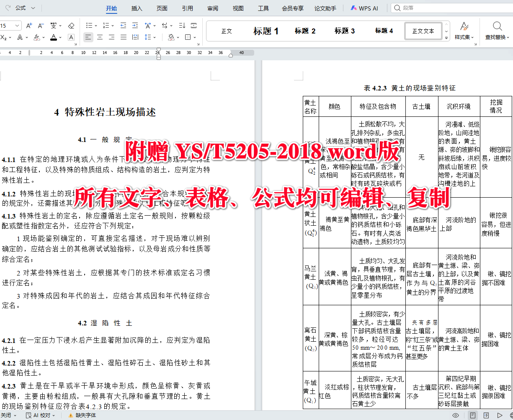Expand the line spacing dropdown arrow

154,38
